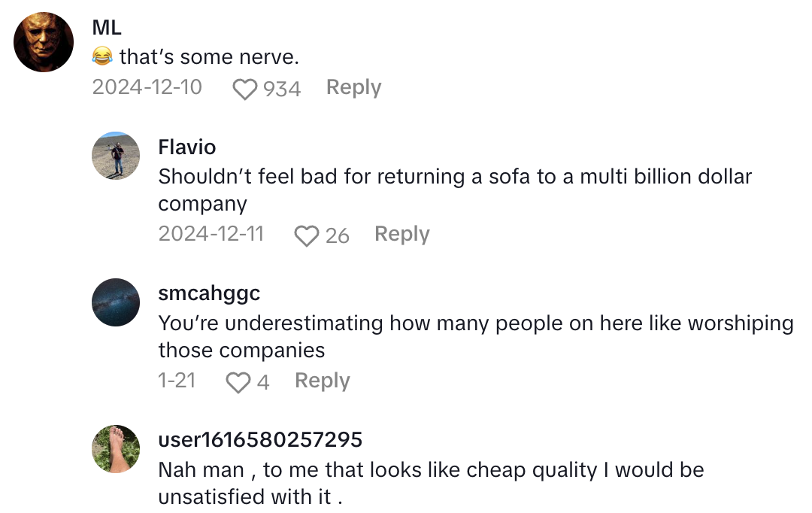Reply to smcahggc's comment
This screenshot has width=812, height=513.
(322, 381)
